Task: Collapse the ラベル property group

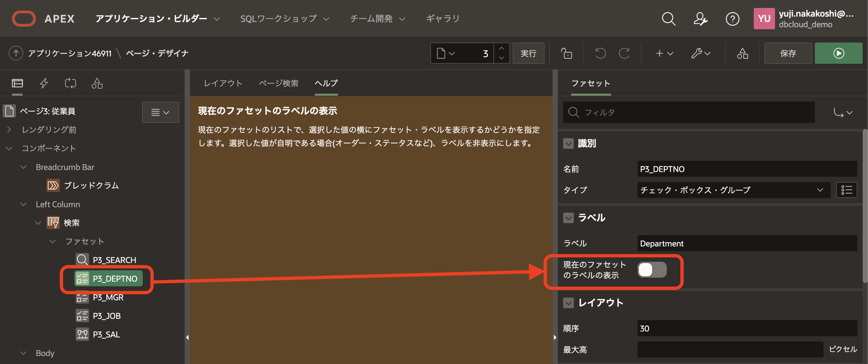Action: 568,218
